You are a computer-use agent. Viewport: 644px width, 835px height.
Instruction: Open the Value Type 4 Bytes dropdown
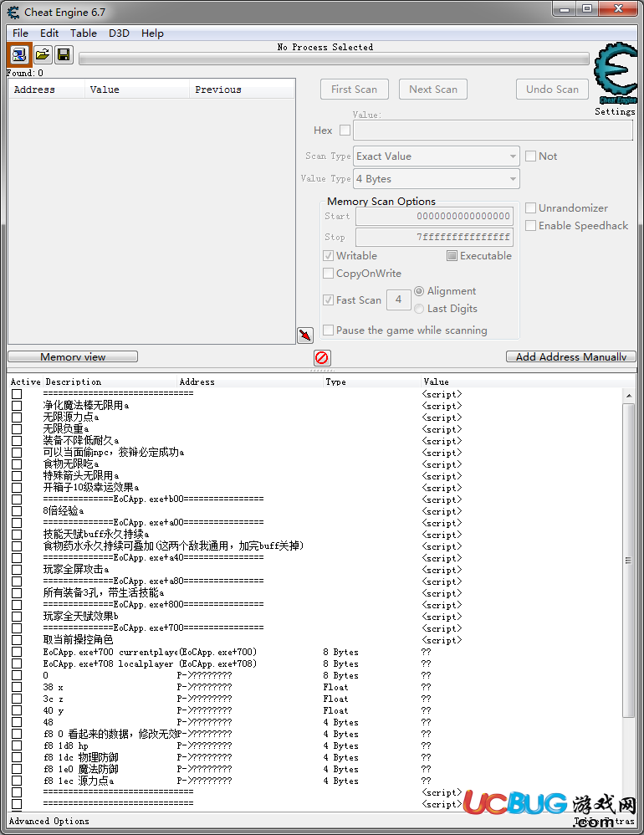click(x=437, y=179)
